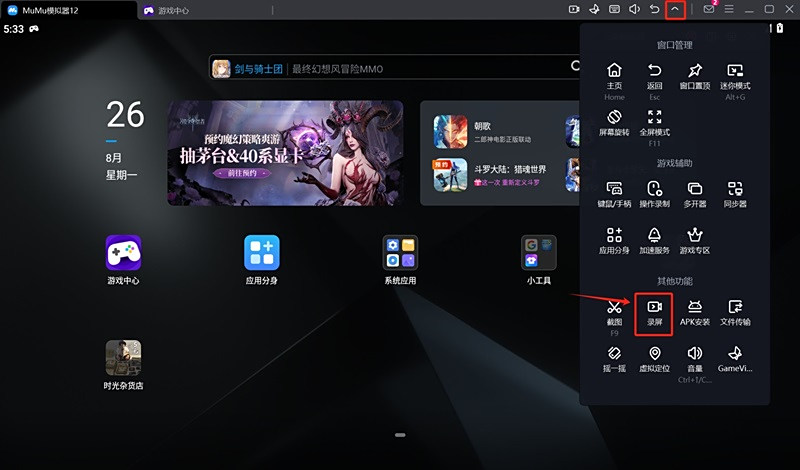Launch the 应用分身 desktop app
The image size is (800, 470).
(262, 259)
